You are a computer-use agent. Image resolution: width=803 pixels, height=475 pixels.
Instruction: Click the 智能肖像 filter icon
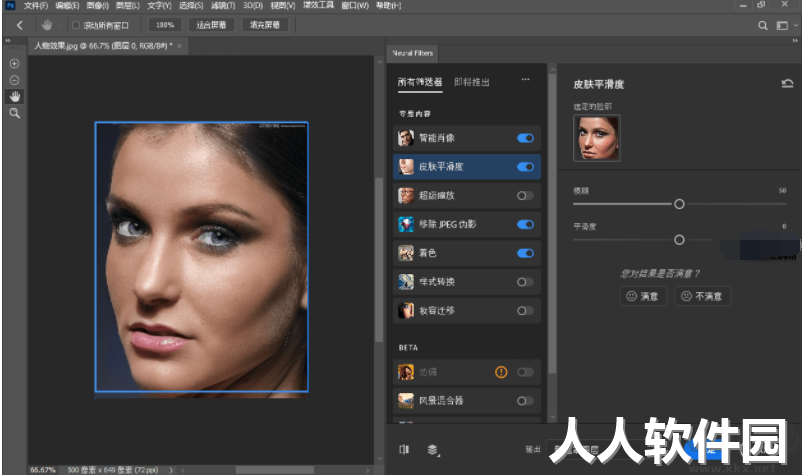(x=406, y=138)
